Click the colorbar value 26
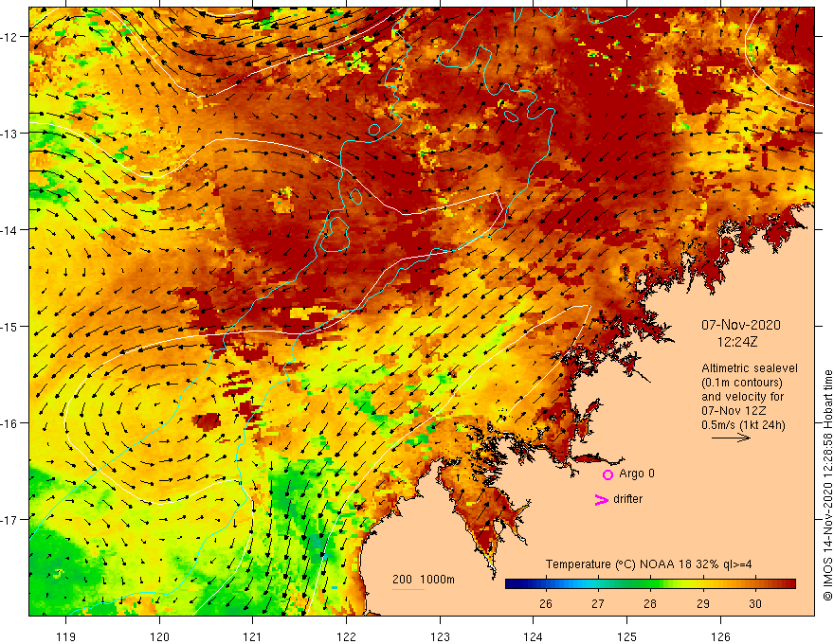This screenshot has height=644, width=834. point(545,603)
